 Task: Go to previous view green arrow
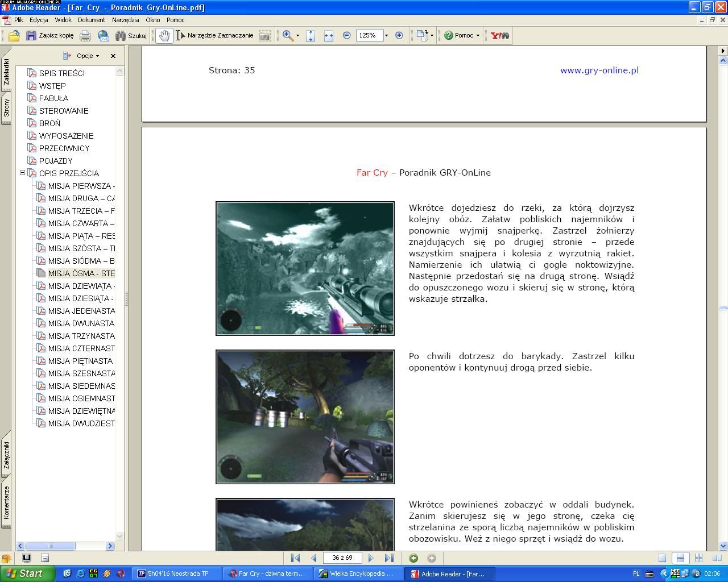[x=413, y=558]
